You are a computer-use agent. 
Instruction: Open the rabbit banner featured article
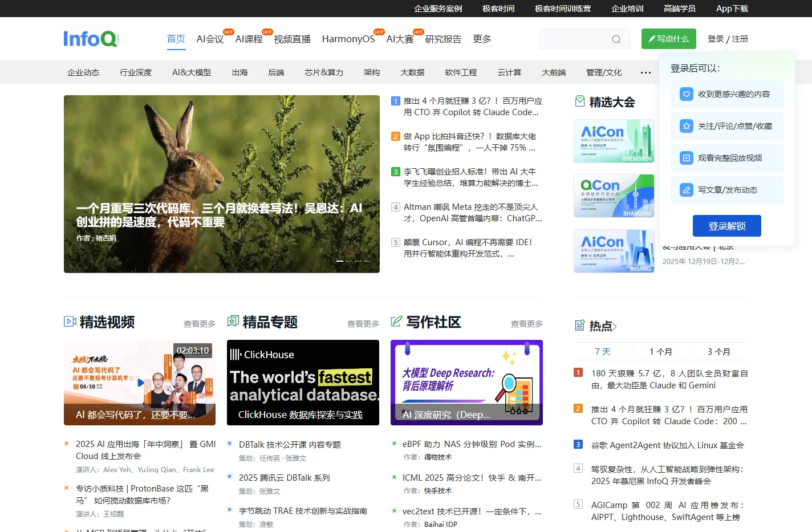tap(222, 184)
